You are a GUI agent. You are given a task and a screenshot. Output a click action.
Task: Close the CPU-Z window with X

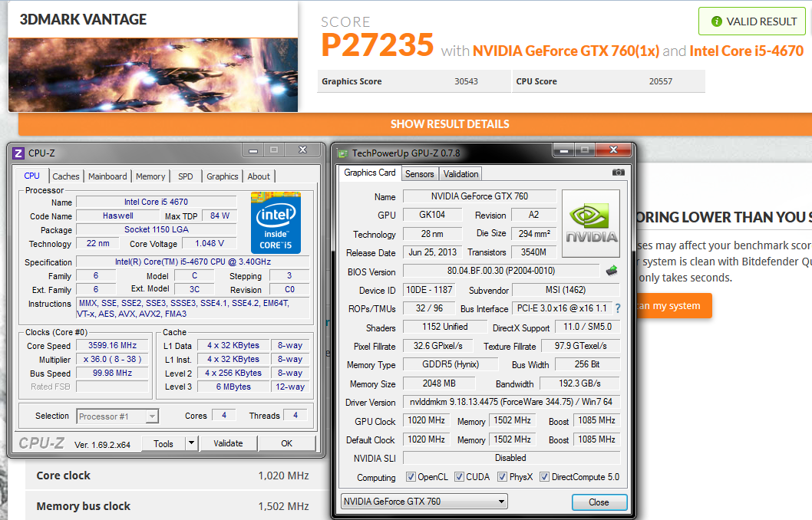click(303, 150)
